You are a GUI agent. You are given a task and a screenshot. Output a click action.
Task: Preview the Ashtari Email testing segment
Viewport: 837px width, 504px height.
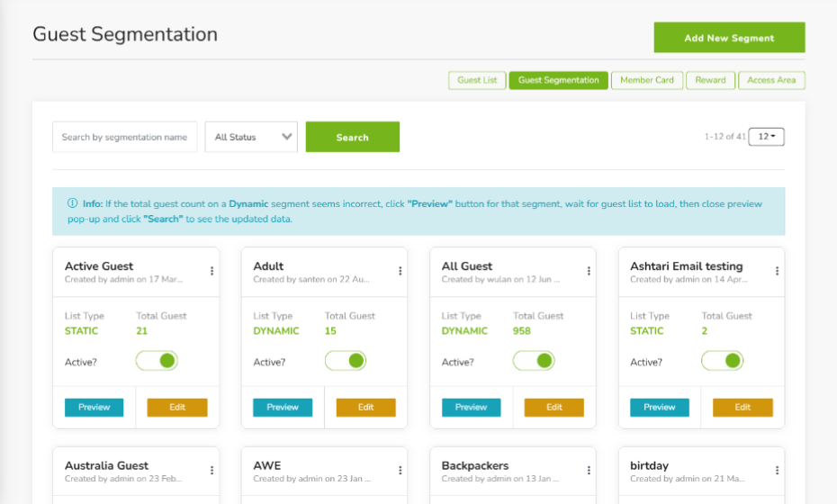659,408
